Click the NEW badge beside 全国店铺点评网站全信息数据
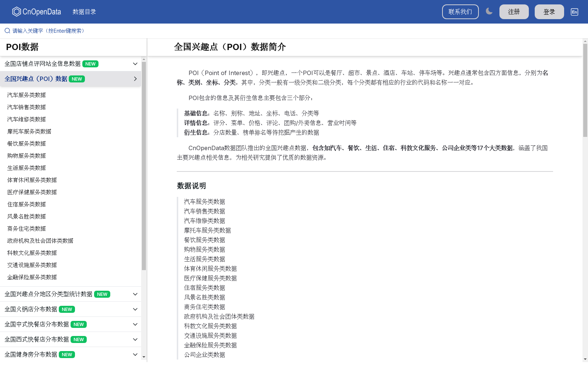588x368 pixels. coord(90,64)
